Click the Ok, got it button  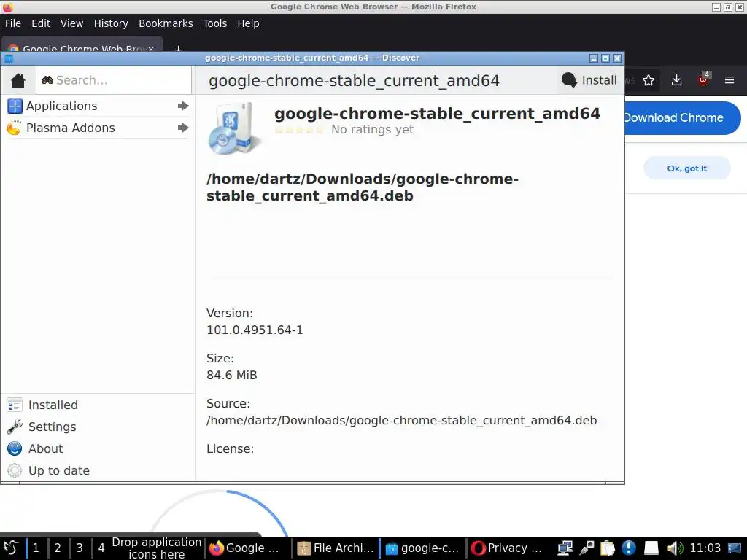click(x=686, y=168)
